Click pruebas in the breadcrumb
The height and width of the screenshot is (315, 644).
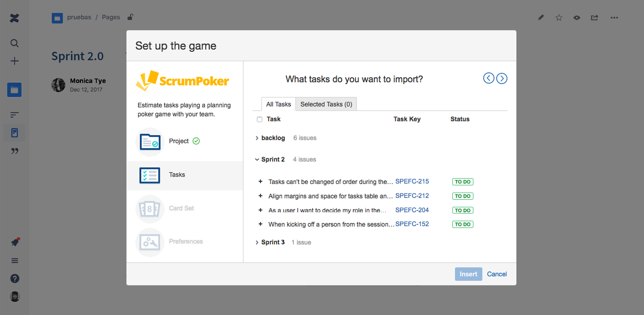point(79,17)
